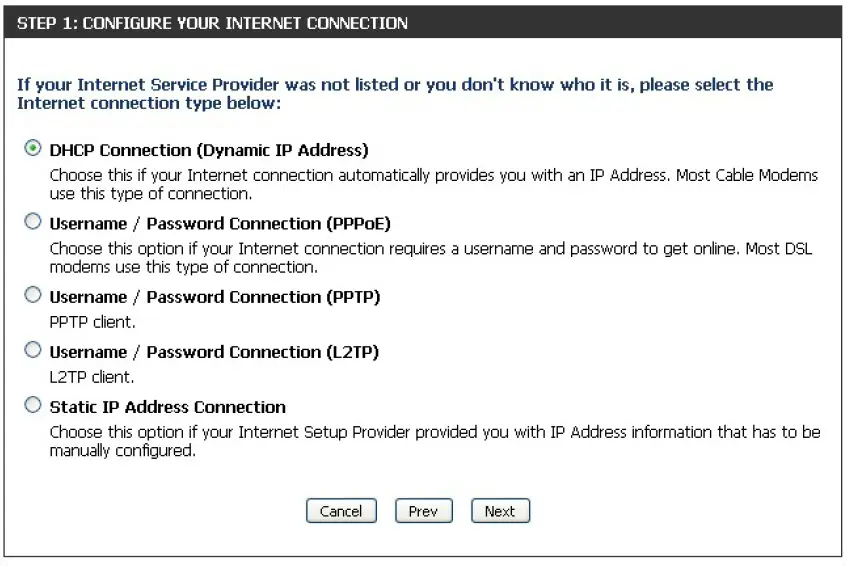Click the "Username / Password Connection (PPPoE)" label
Image resolution: width=847 pixels, height=566 pixels.
point(213,224)
